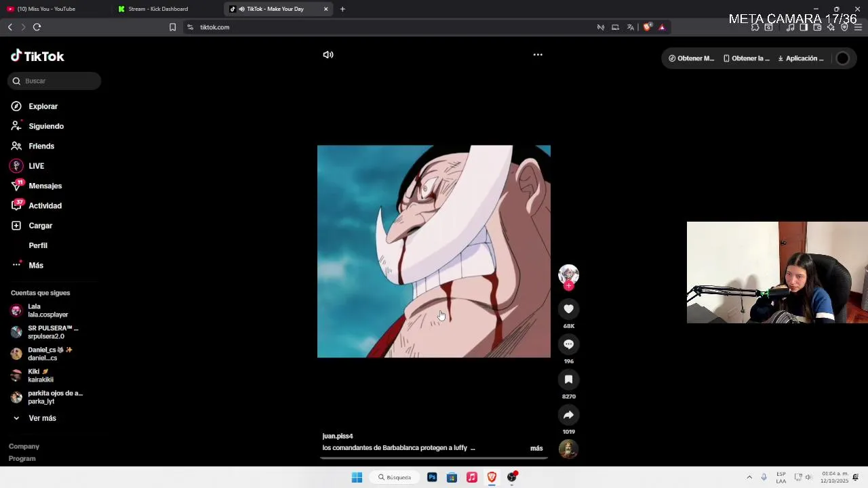The width and height of the screenshot is (868, 488).
Task: Focus the Buscar search field
Action: tap(54, 81)
